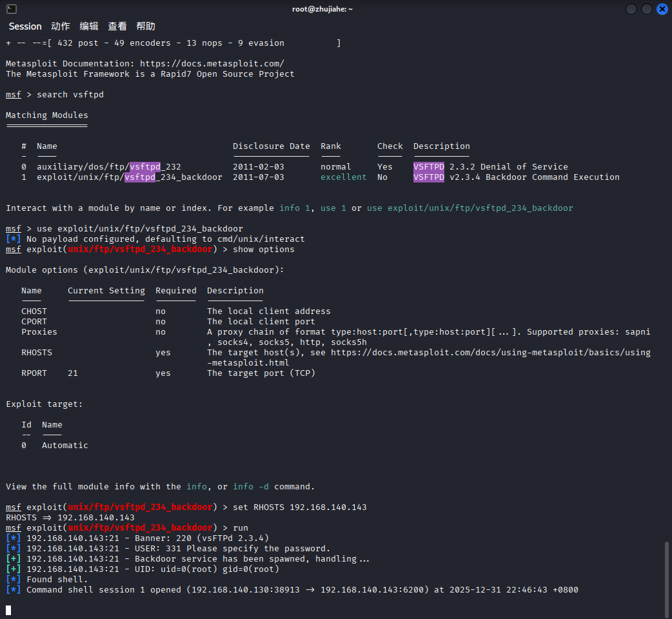Screen dimensions: 672x619
Task: Click RPORT current setting value '21'
Action: [x=73, y=373]
